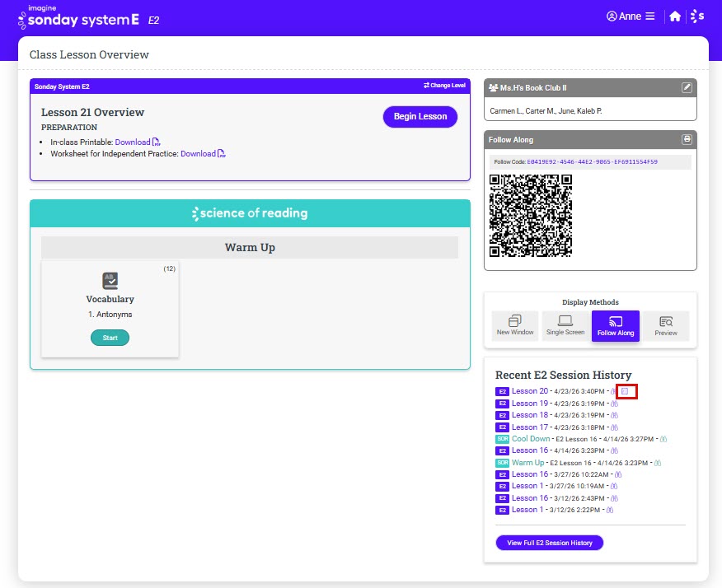The height and width of the screenshot is (588, 722).
Task: Click binoculars icon for Lesson 16 on 3/27/26
Action: tap(618, 475)
